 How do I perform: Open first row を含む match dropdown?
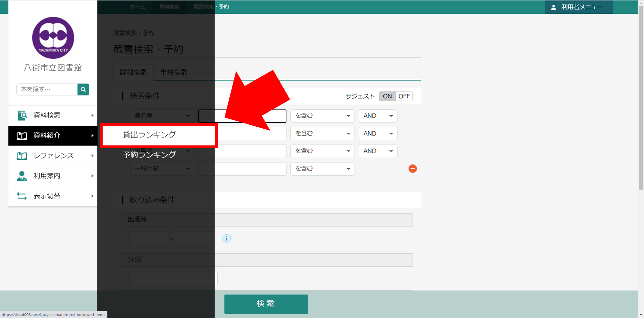click(322, 116)
